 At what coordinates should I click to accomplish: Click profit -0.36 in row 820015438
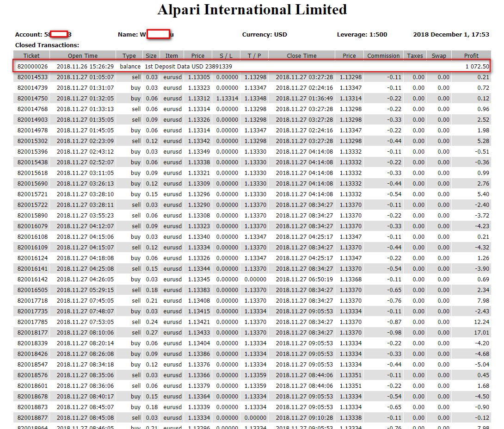tap(482, 162)
